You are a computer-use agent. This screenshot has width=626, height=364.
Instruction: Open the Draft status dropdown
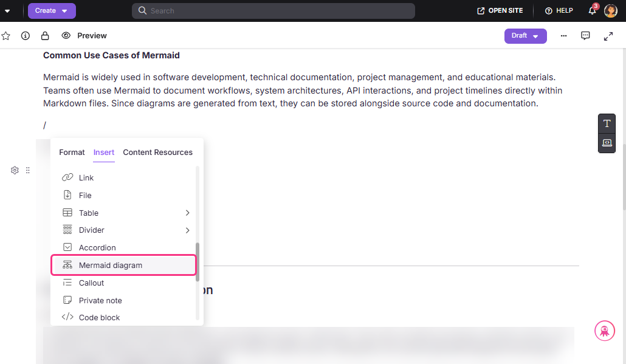(x=525, y=36)
